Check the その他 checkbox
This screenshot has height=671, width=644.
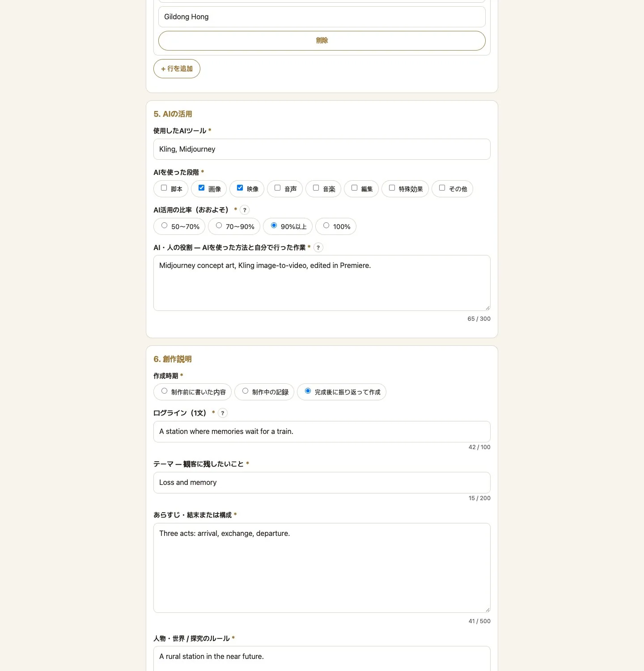[x=442, y=188]
